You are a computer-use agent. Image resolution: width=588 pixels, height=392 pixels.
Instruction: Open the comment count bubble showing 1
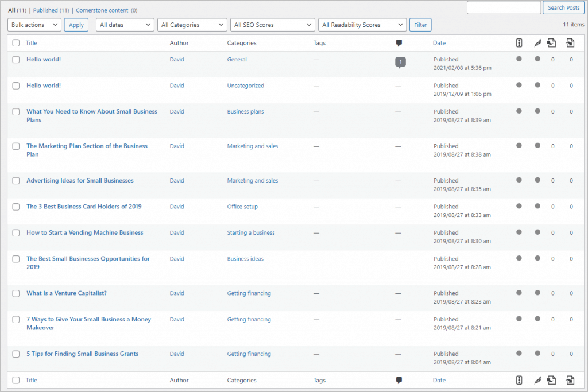click(x=400, y=63)
